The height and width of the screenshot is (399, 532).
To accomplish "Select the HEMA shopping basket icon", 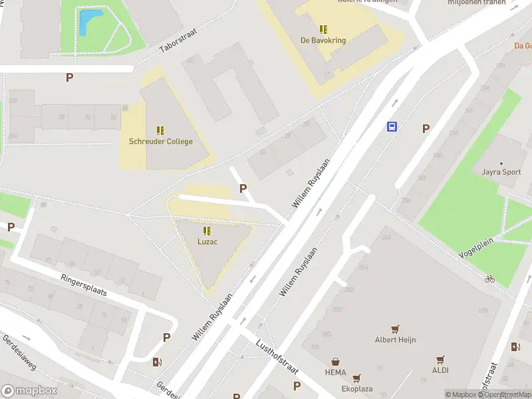I will (x=336, y=362).
